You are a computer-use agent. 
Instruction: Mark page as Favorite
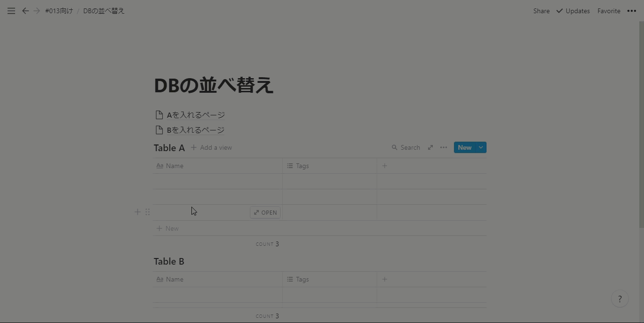click(x=609, y=11)
